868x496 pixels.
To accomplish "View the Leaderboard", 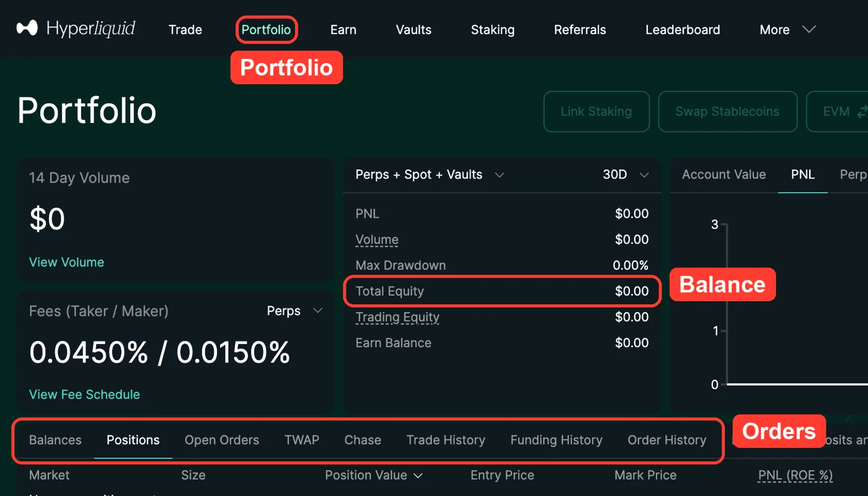I will coord(683,30).
